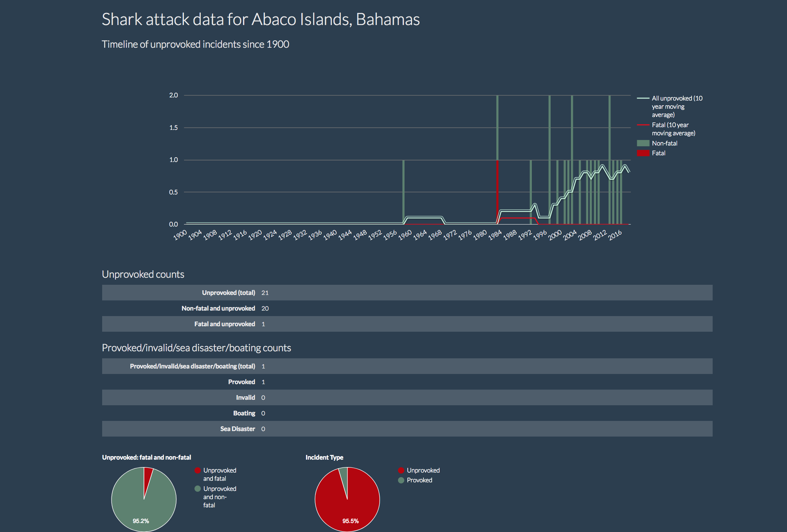Screen dimensions: 787x532
Task: Hide the Non-fatal series via legend swatch
Action: click(x=643, y=143)
